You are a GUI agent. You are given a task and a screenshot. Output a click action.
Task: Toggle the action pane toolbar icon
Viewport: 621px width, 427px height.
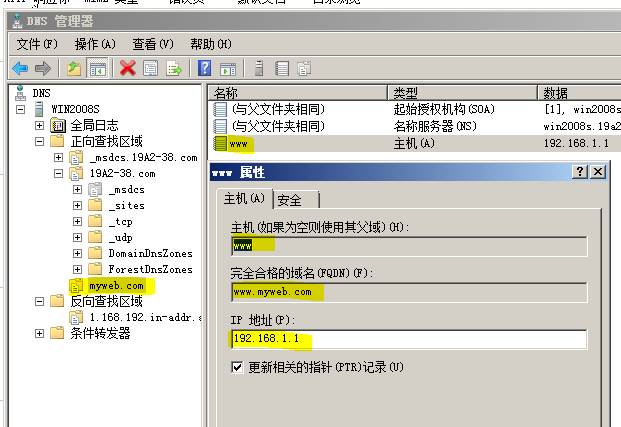point(228,69)
